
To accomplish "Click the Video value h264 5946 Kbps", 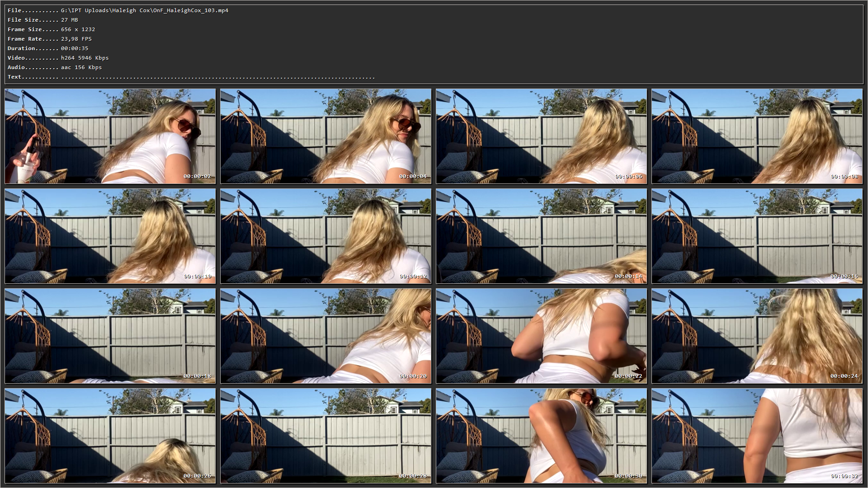I will [85, 58].
